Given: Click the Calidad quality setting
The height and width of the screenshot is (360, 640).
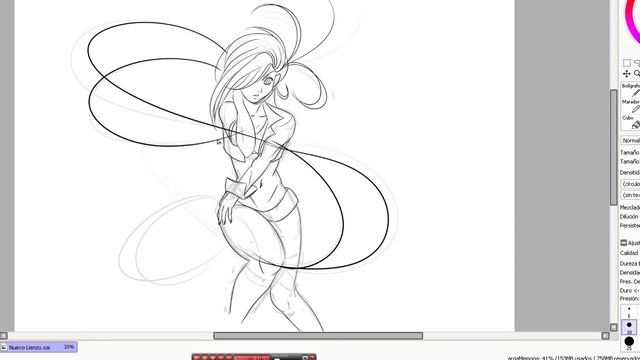Looking at the screenshot, I should [x=629, y=253].
